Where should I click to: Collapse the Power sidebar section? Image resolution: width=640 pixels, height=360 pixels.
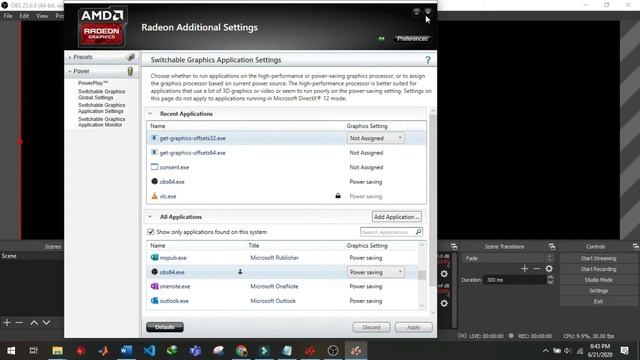pyautogui.click(x=70, y=71)
